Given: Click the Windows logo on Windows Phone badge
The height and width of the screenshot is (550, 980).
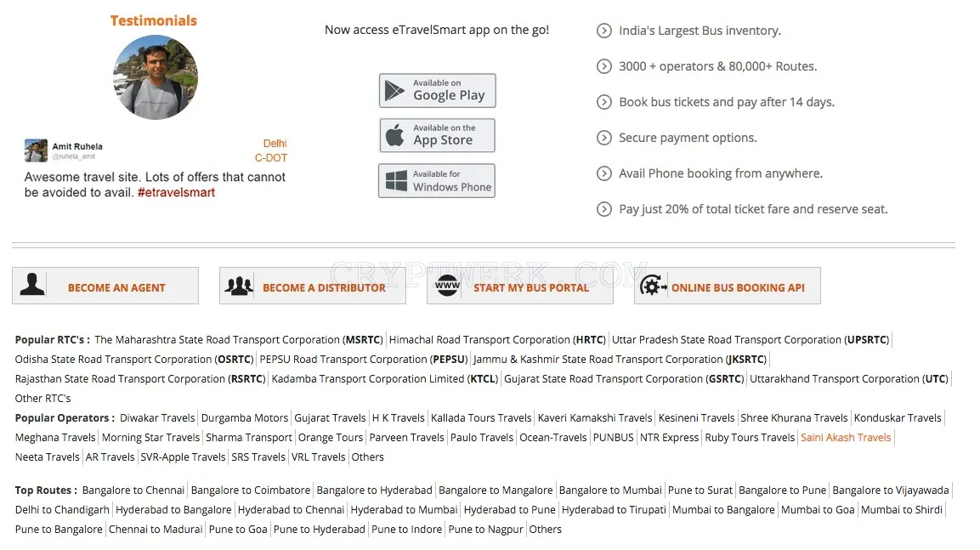Looking at the screenshot, I should click(395, 180).
